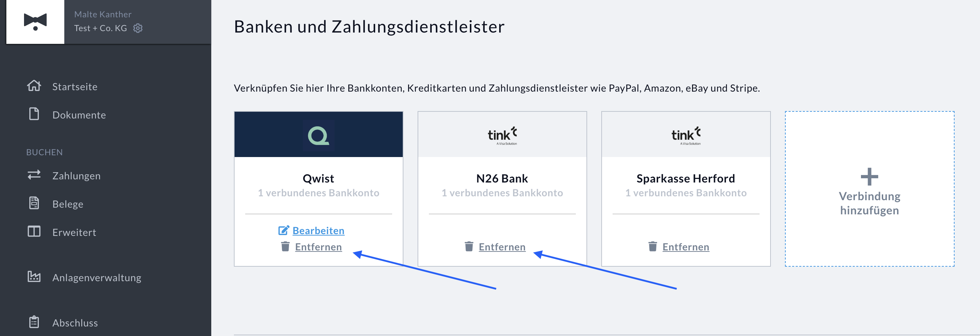Open company settings gear next to Test + Co. KG
The height and width of the screenshot is (336, 980).
138,28
